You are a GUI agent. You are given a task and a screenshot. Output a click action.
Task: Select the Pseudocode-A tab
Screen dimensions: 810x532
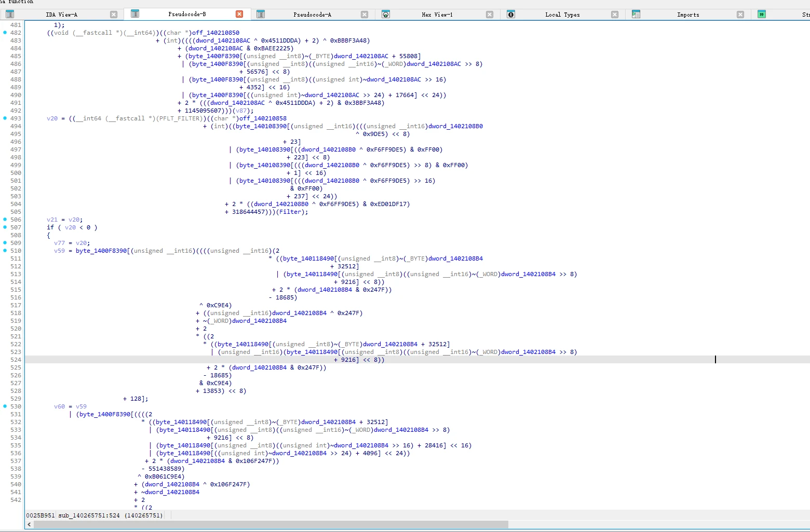click(x=312, y=15)
